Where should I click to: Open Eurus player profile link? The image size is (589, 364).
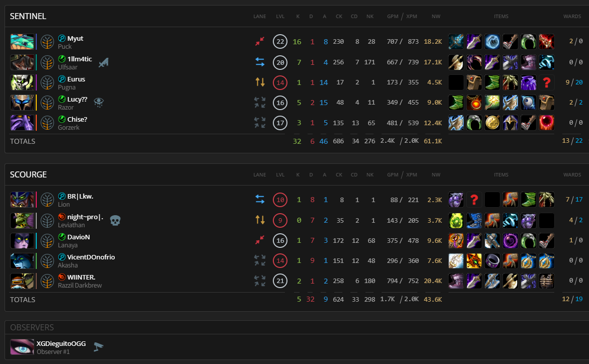pos(76,79)
